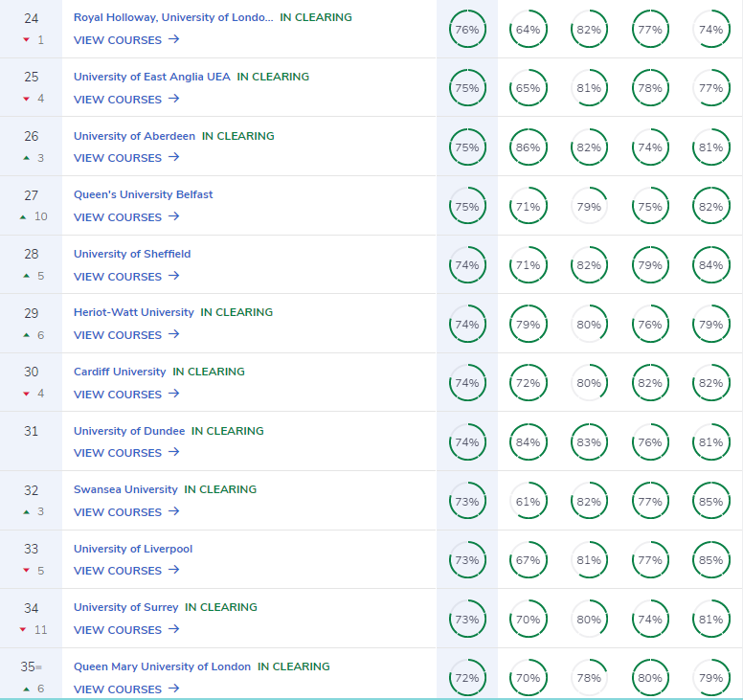The image size is (743, 700).
Task: View courses for University of Aberdeen
Action: (126, 158)
